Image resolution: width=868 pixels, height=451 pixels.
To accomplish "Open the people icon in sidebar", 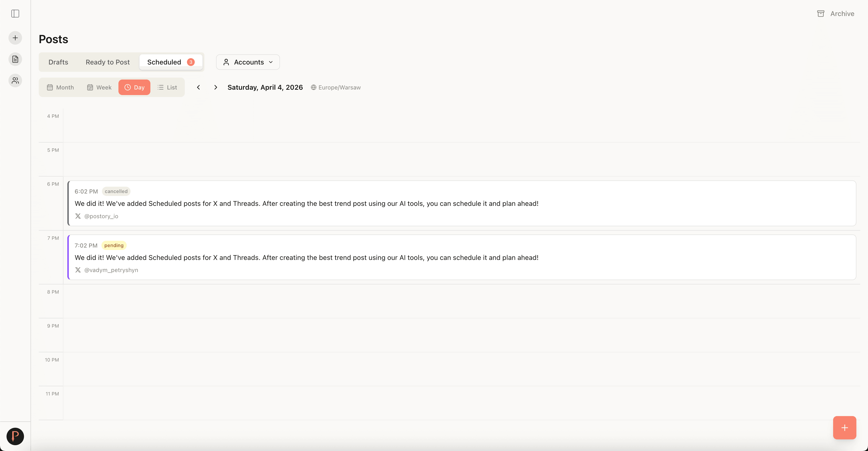I will pos(15,81).
